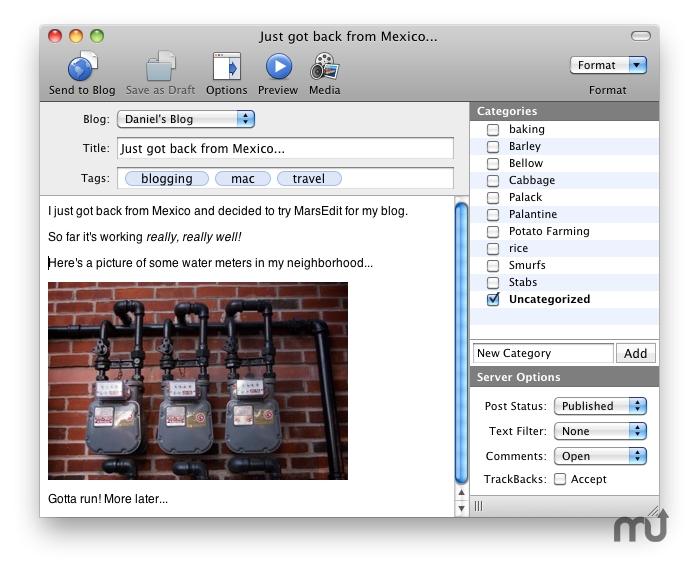699x572 pixels.
Task: Click Add to create new category
Action: coord(636,353)
